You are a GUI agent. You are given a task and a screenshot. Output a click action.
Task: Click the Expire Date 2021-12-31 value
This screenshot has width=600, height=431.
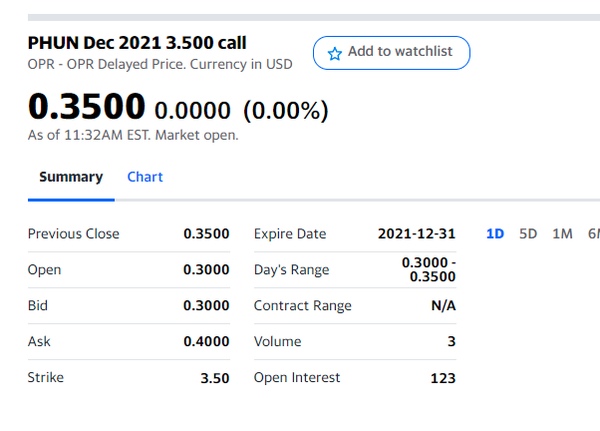tap(416, 234)
